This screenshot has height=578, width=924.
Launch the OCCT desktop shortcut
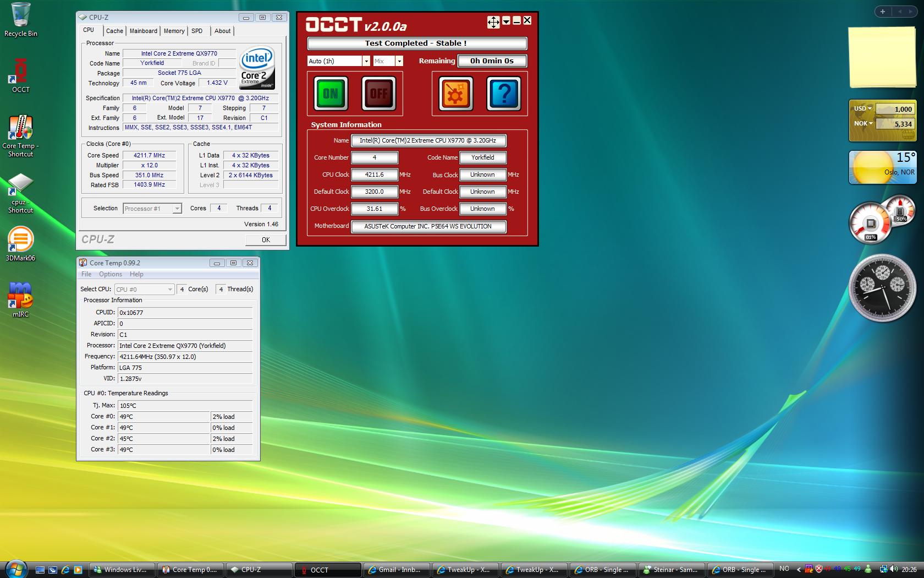21,75
